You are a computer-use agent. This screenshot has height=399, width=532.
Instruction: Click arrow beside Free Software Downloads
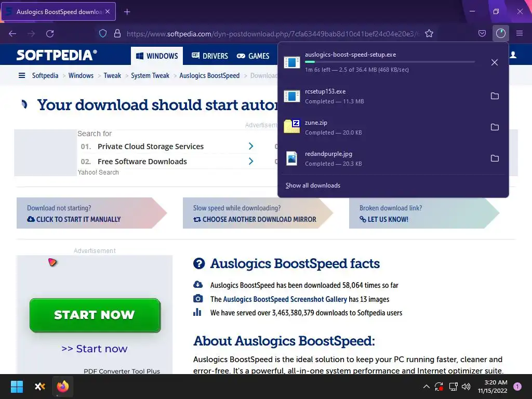coord(251,161)
